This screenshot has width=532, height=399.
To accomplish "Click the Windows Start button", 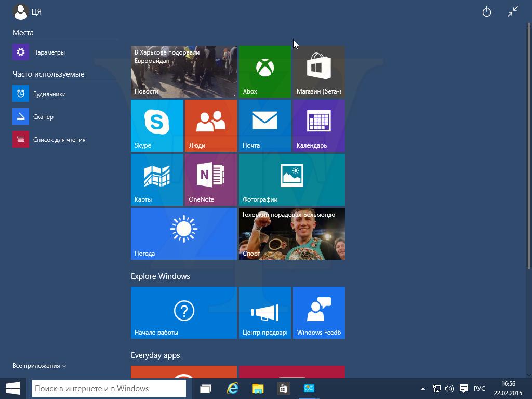I will (x=13, y=389).
